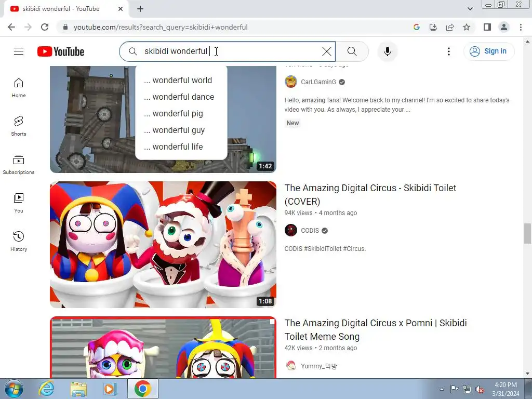Open Windows Media Player from taskbar
This screenshot has width=532, height=399.
pos(110,389)
